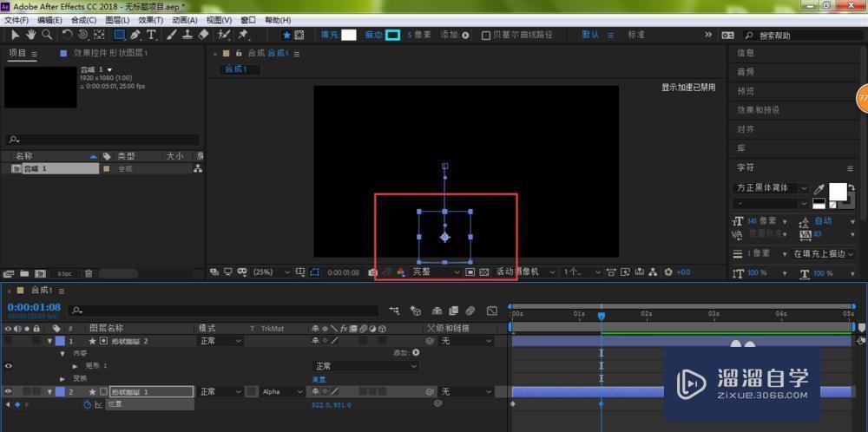The height and width of the screenshot is (432, 868).
Task: Open the resolution 完整 dropdown
Action: coord(437,272)
